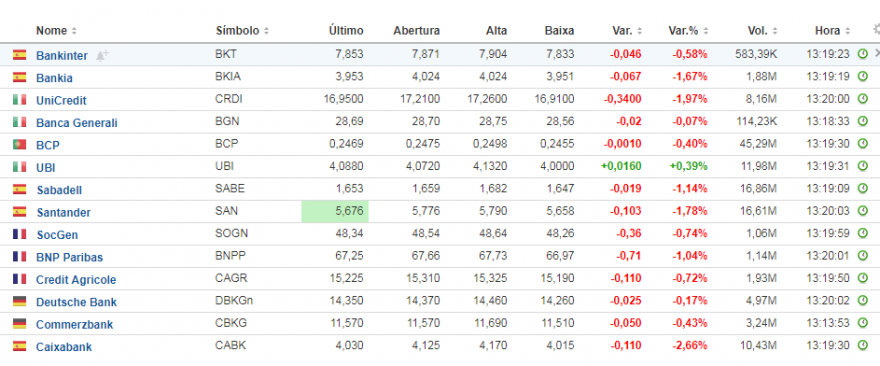This screenshot has width=880, height=366.
Task: Click the green clock icon for Santander
Action: click(863, 212)
